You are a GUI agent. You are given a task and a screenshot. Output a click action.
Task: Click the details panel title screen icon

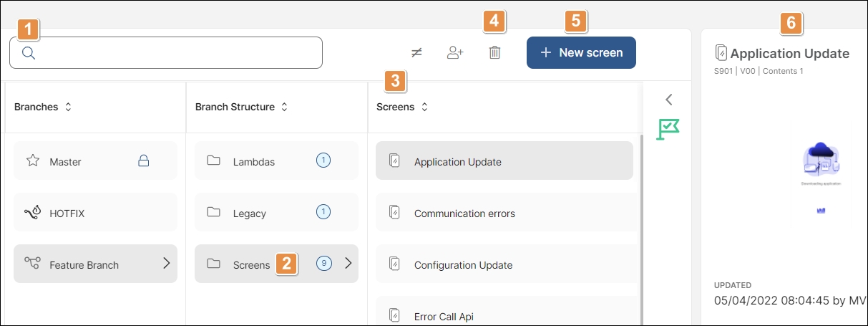click(x=721, y=52)
